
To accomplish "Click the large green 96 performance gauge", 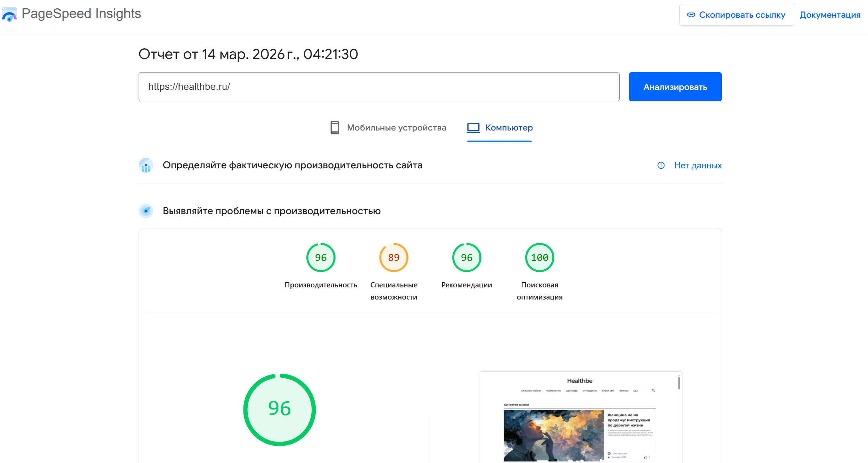I will pos(279,409).
